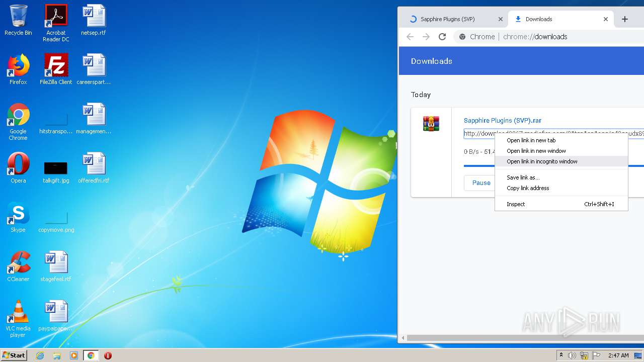The width and height of the screenshot is (644, 362).
Task: Open Windows Media Player taskbar icon
Action: (x=74, y=355)
